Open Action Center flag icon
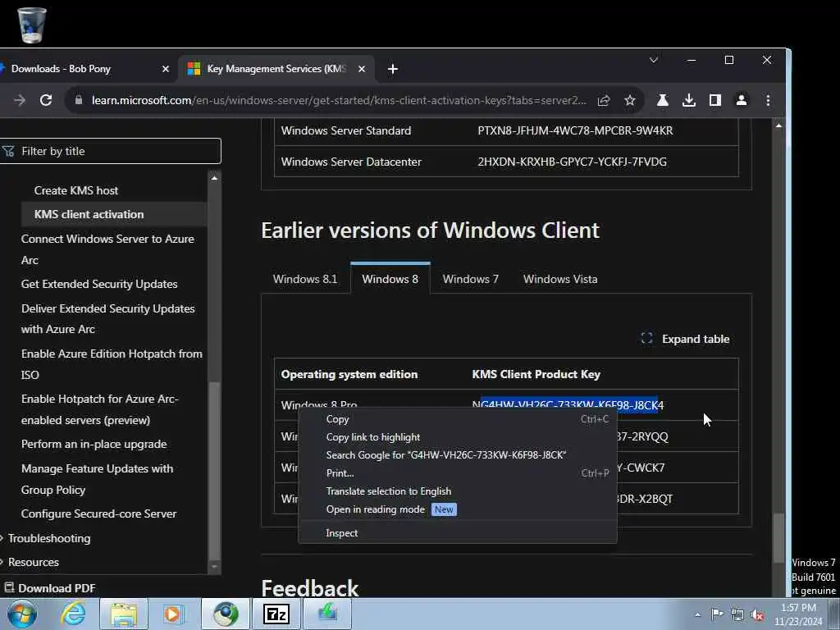The image size is (840, 630). click(717, 614)
